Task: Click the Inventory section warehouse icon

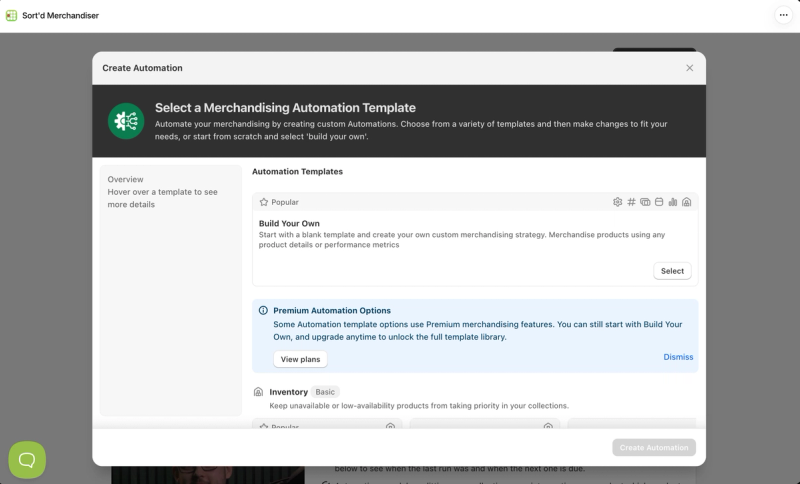Action: [258, 392]
